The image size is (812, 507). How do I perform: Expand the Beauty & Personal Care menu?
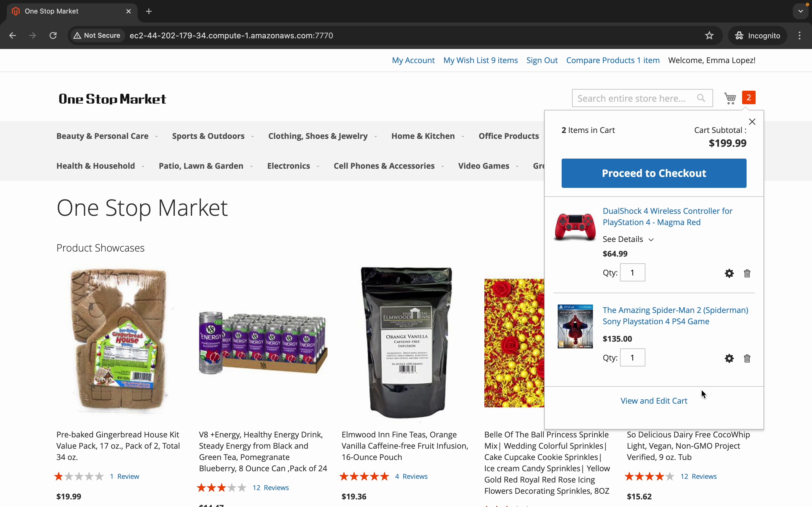click(x=107, y=136)
